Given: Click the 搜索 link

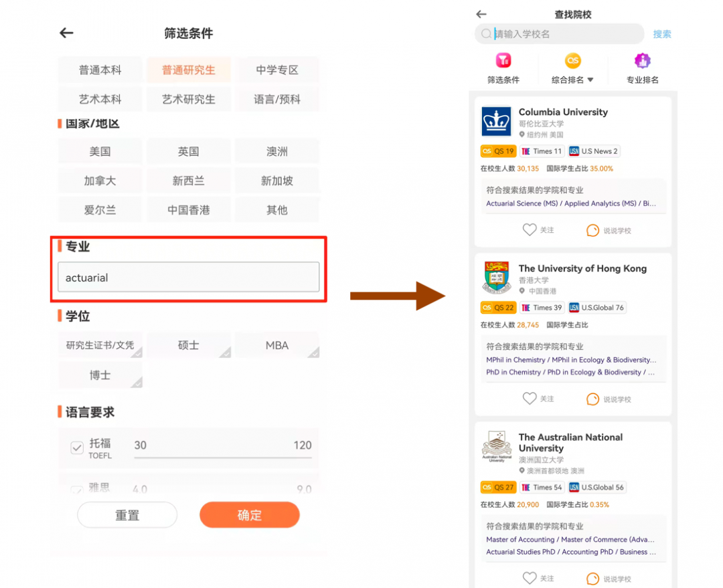Looking at the screenshot, I should click(662, 33).
